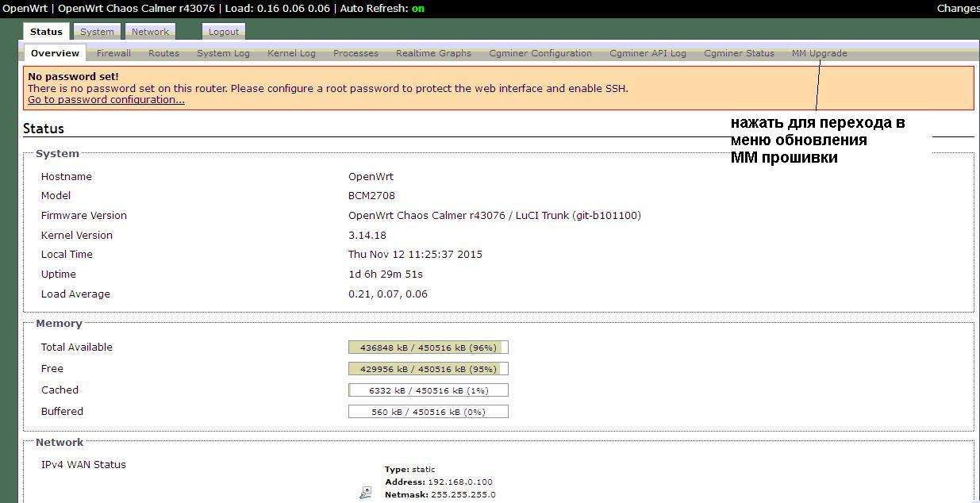Go to the Processes subtab
The width and height of the screenshot is (980, 503).
pyautogui.click(x=355, y=53)
